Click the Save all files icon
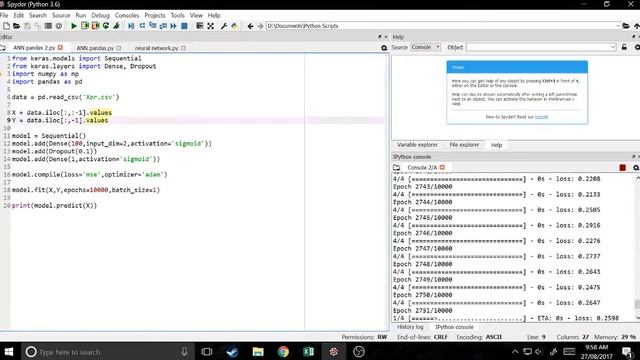The image size is (640, 360). pyautogui.click(x=38, y=26)
